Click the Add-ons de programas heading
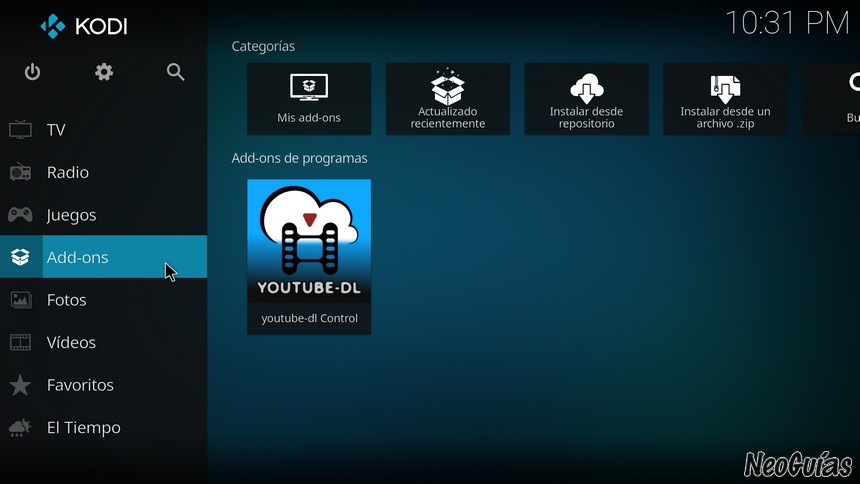 (299, 158)
